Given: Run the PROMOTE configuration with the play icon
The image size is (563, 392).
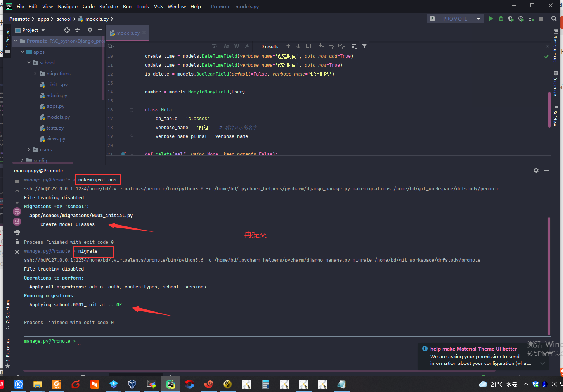Looking at the screenshot, I should coord(491,19).
